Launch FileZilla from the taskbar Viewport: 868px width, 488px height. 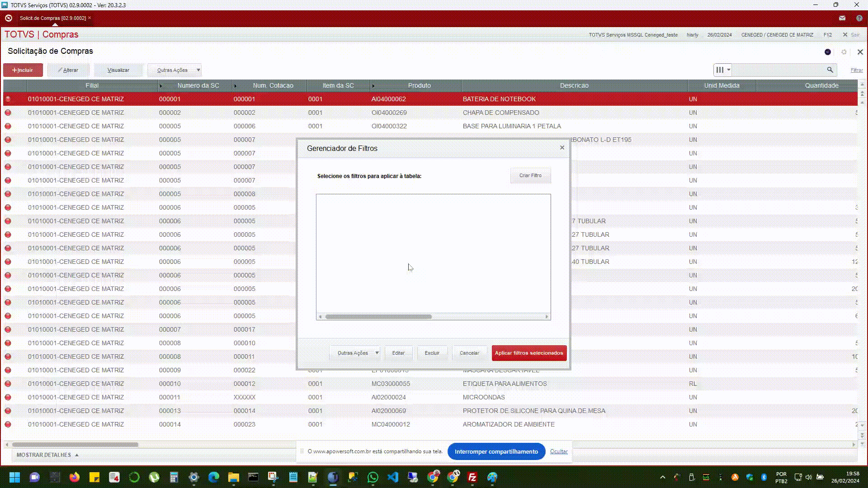click(472, 477)
